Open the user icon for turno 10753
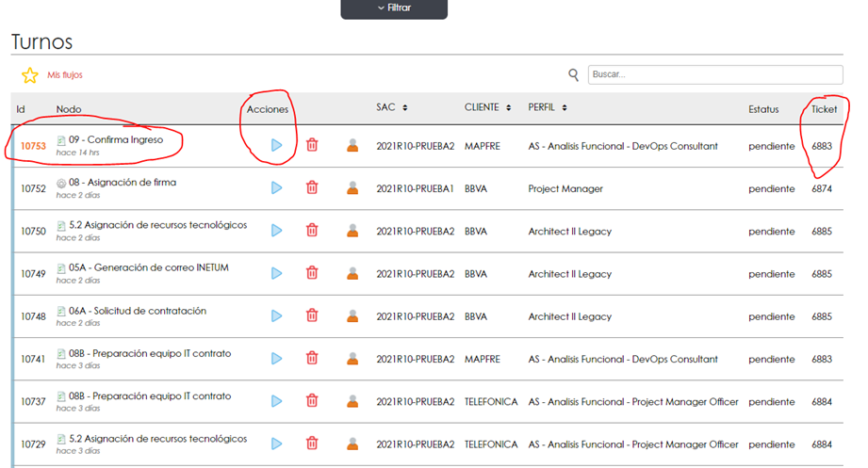Image resolution: width=868 pixels, height=468 pixels. pyautogui.click(x=352, y=146)
